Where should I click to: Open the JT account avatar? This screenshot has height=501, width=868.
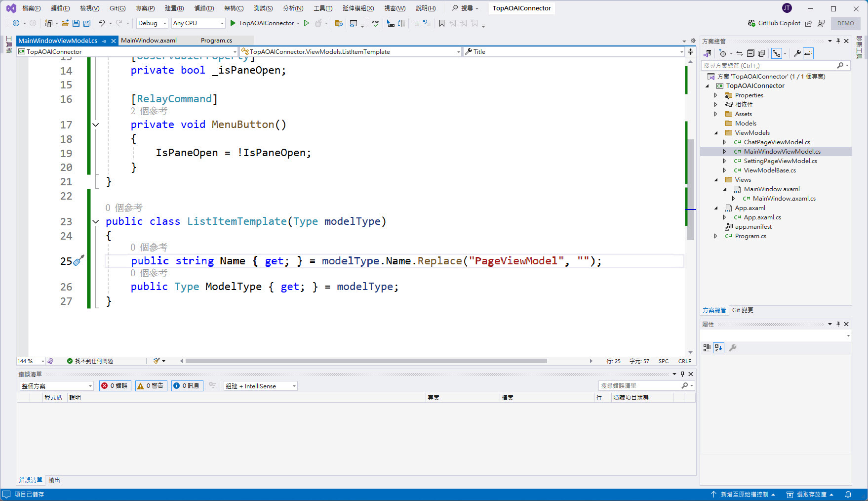(787, 8)
